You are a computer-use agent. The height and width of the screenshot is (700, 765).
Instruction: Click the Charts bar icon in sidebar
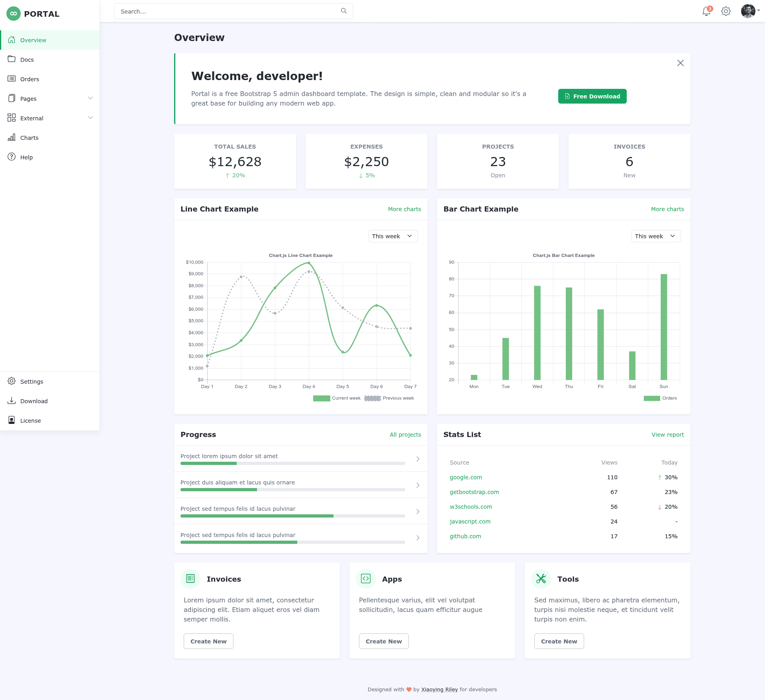pos(12,137)
